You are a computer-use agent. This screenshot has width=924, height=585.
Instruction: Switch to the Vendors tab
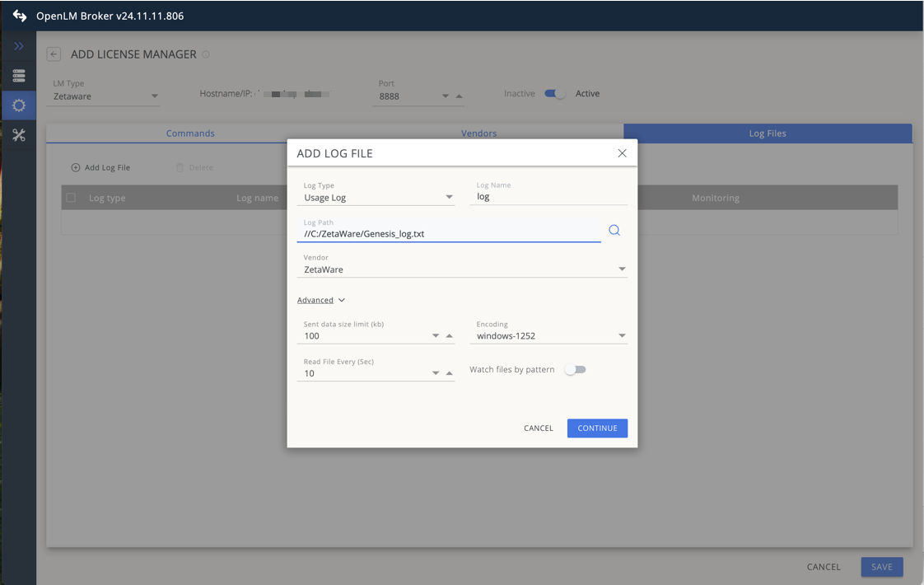478,133
